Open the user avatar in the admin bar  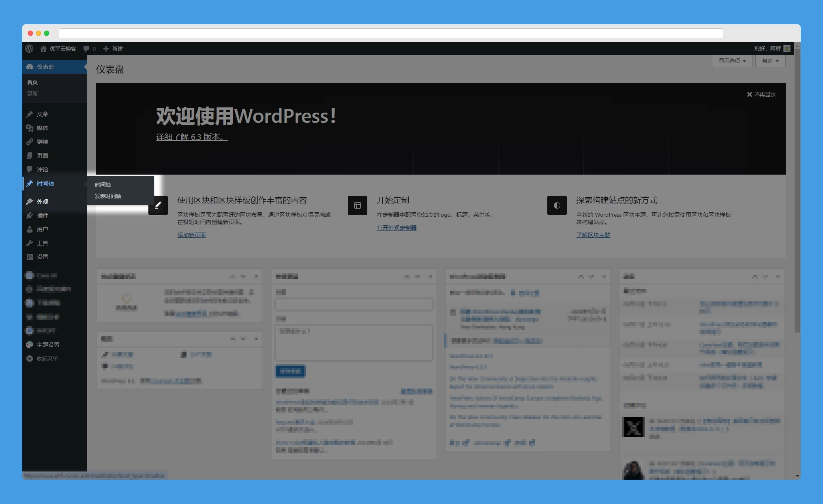pyautogui.click(x=787, y=49)
